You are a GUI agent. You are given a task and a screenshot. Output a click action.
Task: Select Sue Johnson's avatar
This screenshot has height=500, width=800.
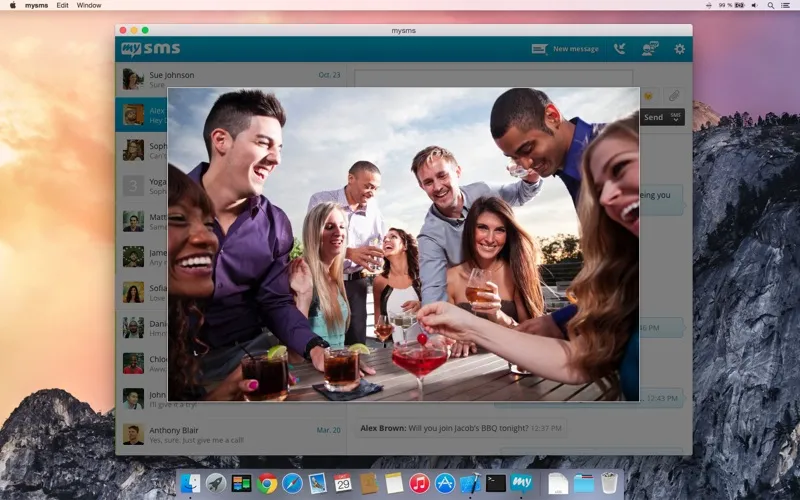click(x=133, y=80)
